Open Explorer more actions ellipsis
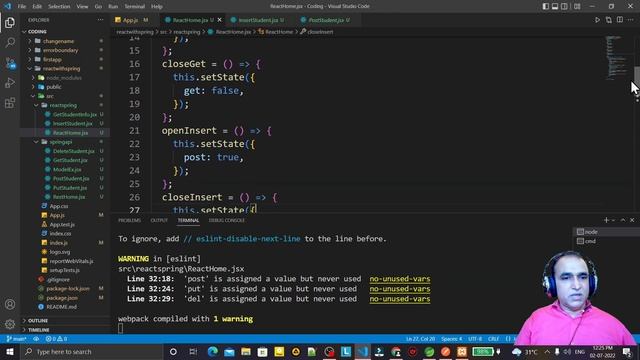 click(x=100, y=20)
